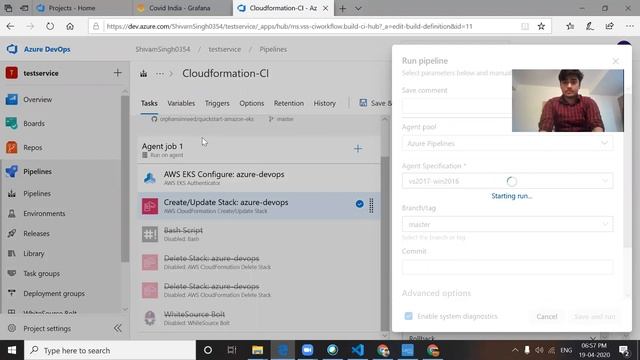
Task: Expand the Branch/tag master dropdown
Action: [605, 224]
